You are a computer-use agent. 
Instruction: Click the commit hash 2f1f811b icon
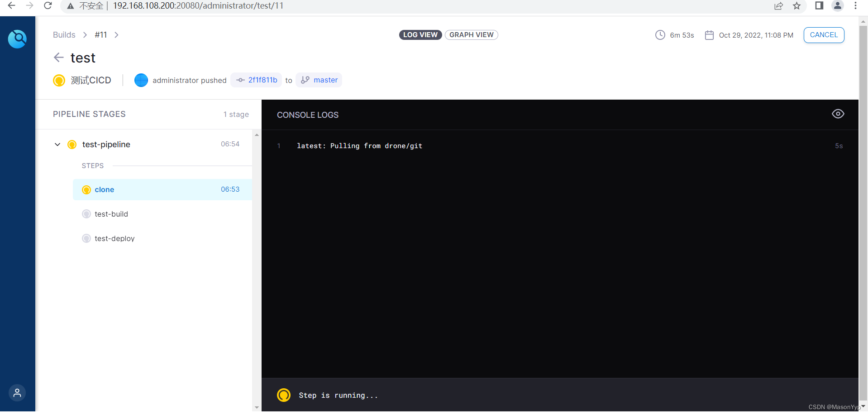coord(240,80)
